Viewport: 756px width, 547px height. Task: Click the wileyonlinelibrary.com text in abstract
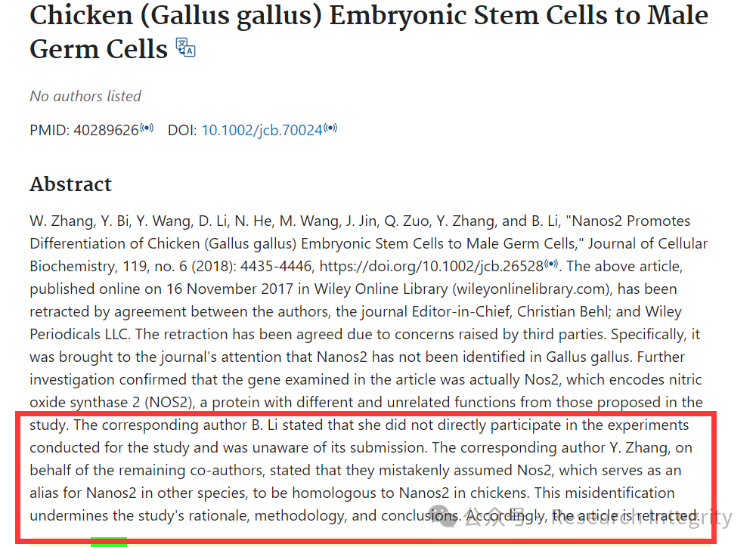tap(531, 289)
